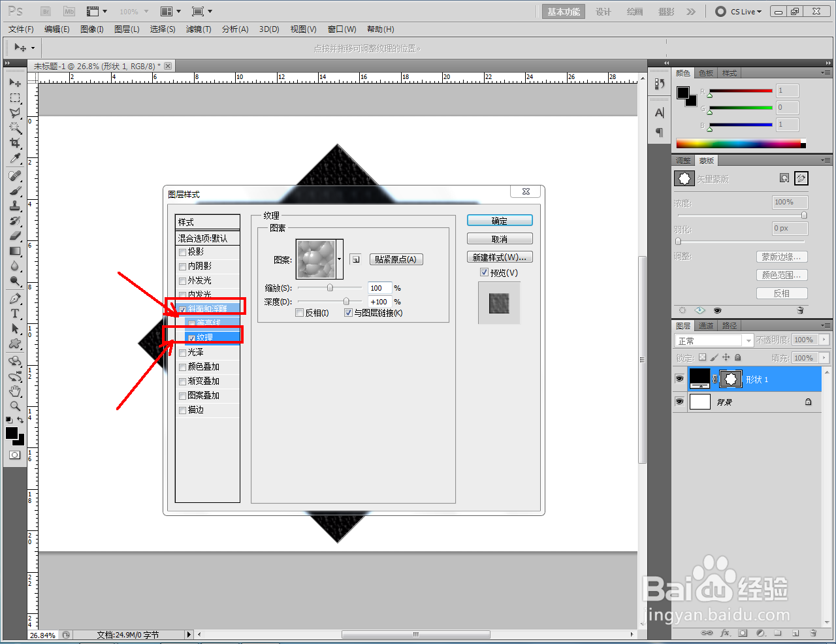Expand the layer opacity 100% arrow
The image size is (836, 644).
[x=824, y=340]
